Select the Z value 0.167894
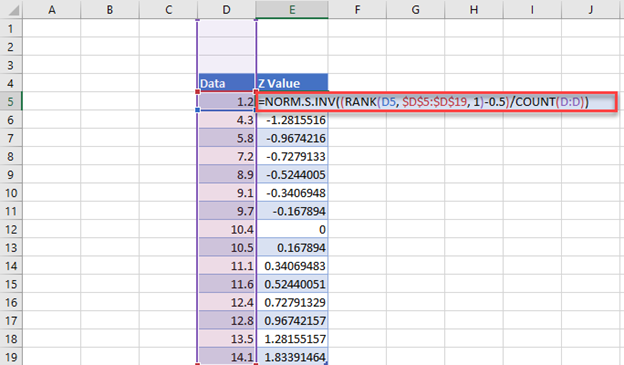 (x=292, y=248)
